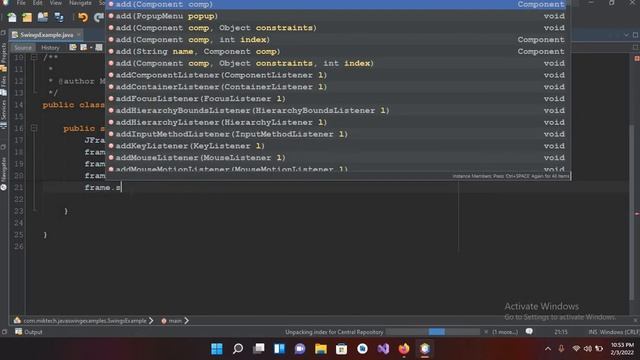Viewport: 640px width, 360px height.
Task: Click the New Project toolbar icon
Action: 27,17
